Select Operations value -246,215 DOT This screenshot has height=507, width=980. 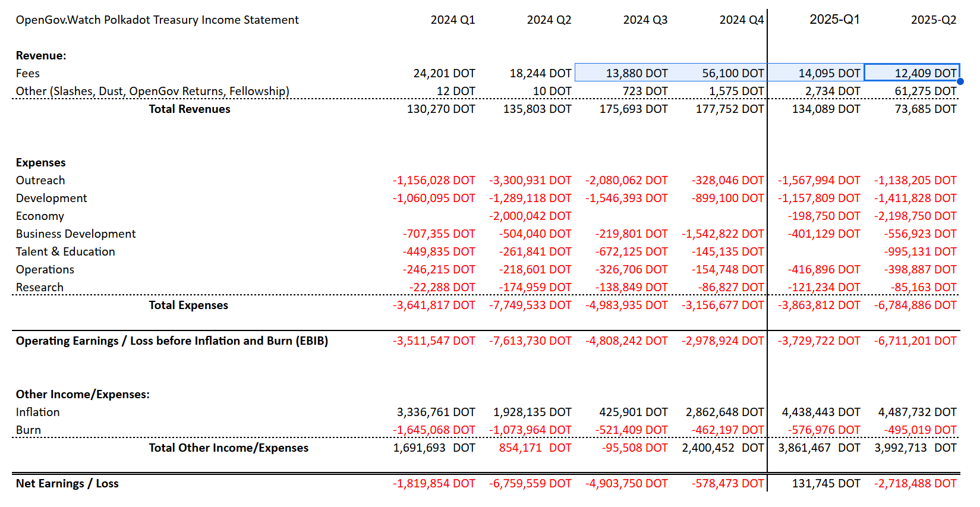coord(439,269)
